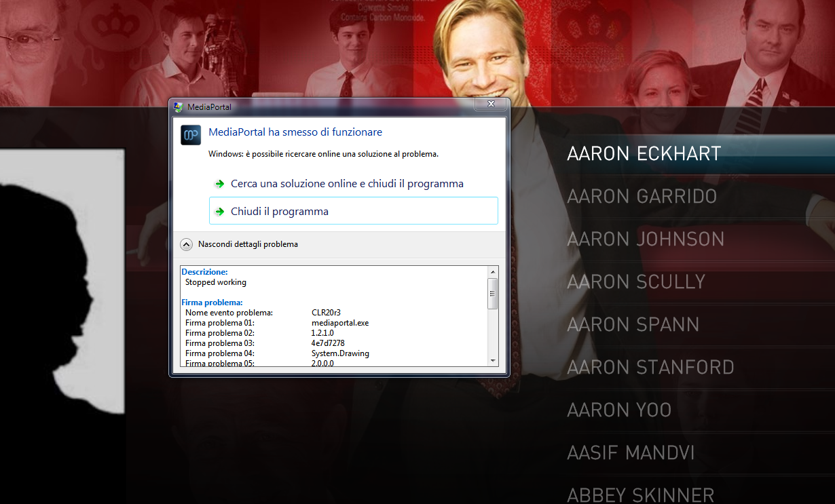Collapse details with the round chevron icon

(186, 244)
